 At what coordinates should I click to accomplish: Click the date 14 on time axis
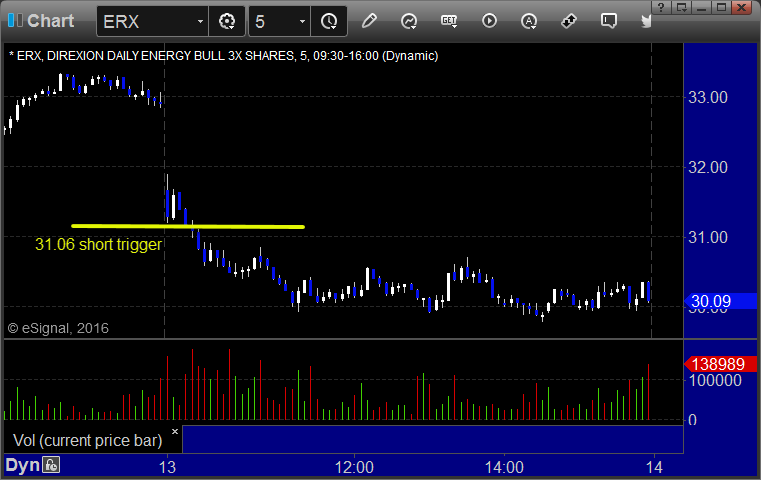tap(654, 467)
